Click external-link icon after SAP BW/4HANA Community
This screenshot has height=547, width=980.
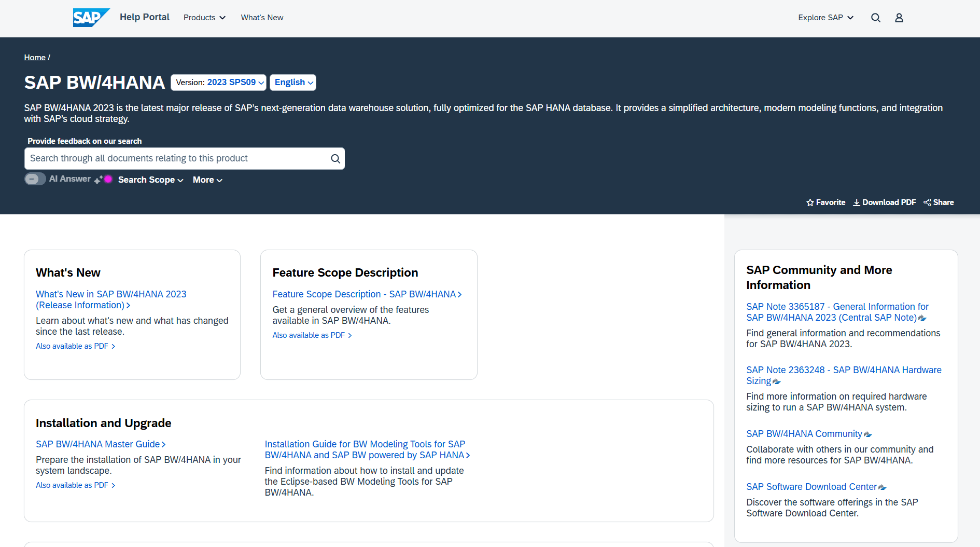pos(867,434)
